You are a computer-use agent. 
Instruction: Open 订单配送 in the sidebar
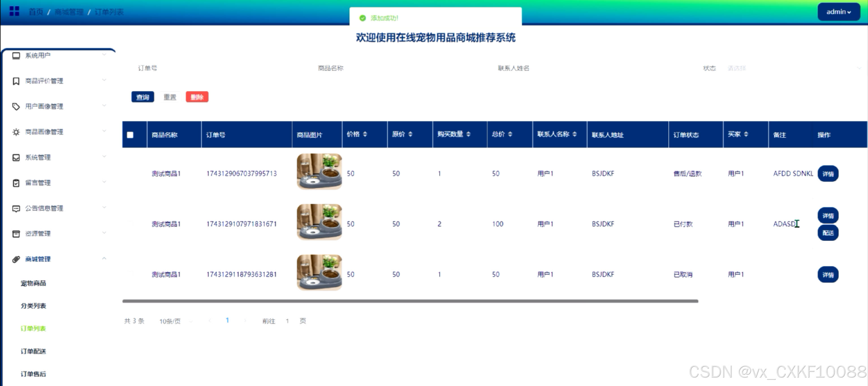point(33,351)
